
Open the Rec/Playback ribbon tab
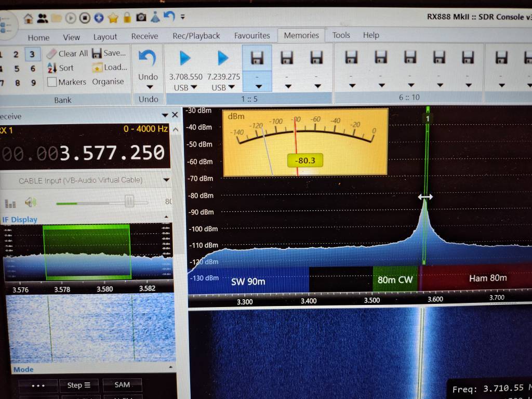click(196, 36)
